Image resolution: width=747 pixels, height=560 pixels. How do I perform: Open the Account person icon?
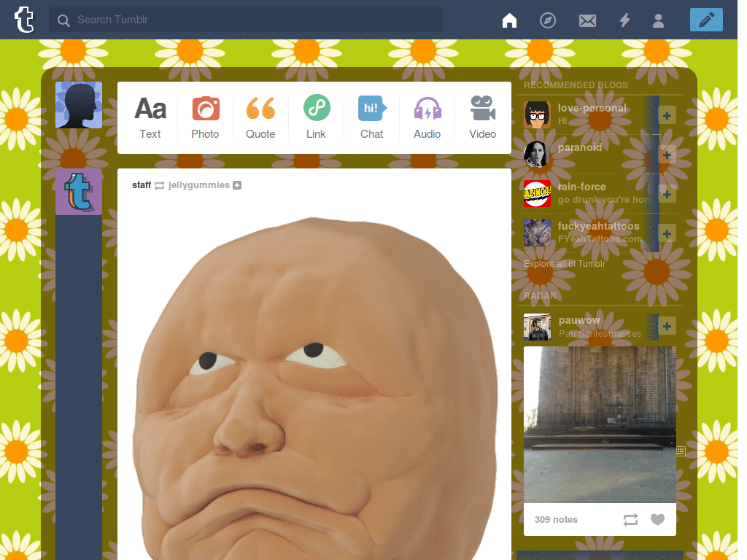pyautogui.click(x=659, y=20)
